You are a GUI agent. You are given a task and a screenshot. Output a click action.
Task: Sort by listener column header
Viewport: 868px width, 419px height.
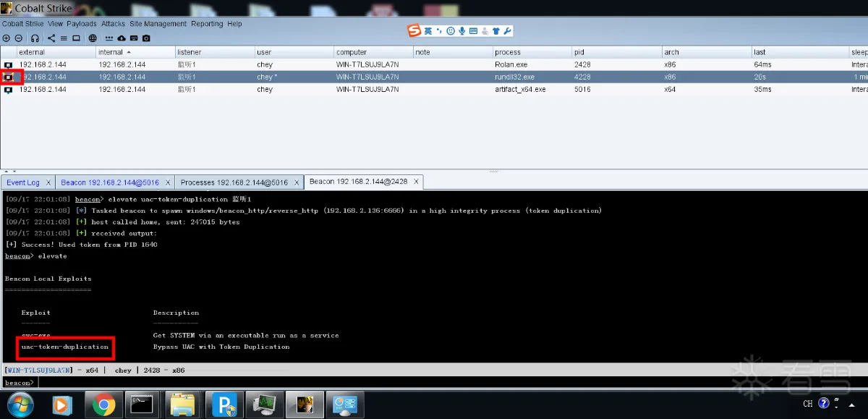pyautogui.click(x=215, y=52)
